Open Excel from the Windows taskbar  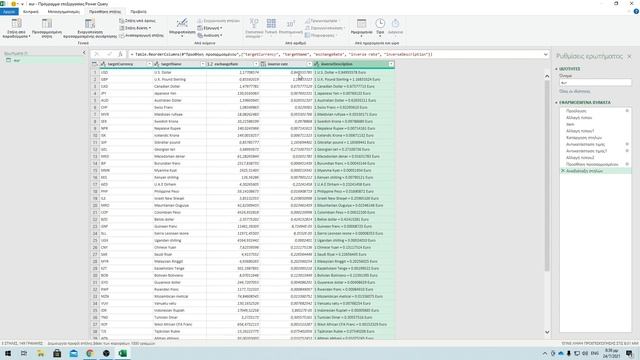122,353
